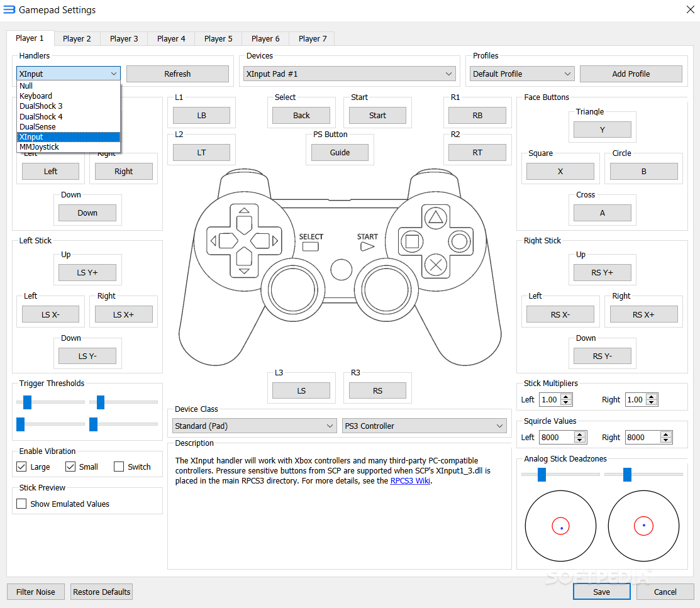Viewport: 700px width, 608px height.
Task: Select DualShock 4 handler option
Action: 69,116
